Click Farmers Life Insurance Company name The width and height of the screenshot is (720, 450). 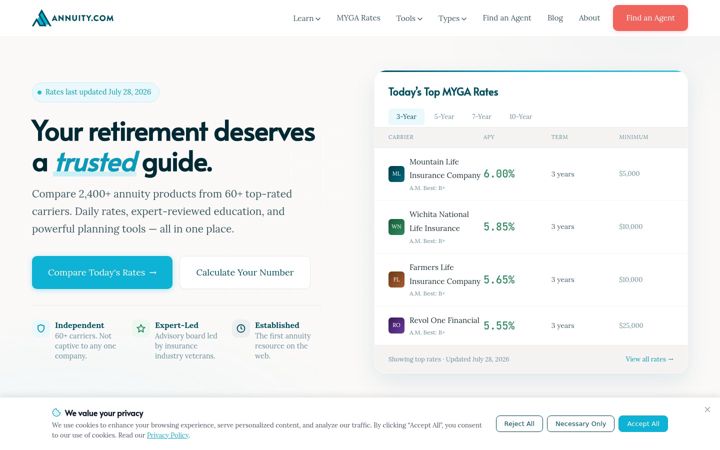coord(444,274)
